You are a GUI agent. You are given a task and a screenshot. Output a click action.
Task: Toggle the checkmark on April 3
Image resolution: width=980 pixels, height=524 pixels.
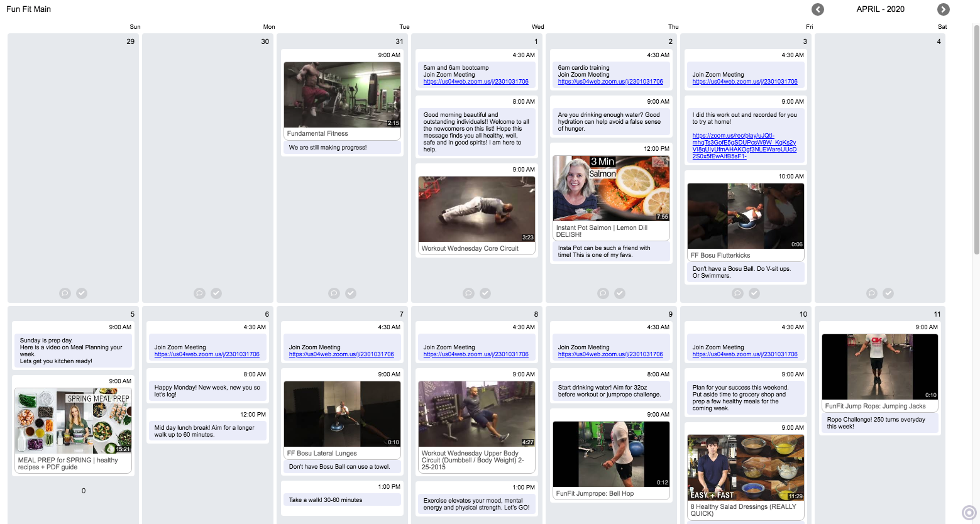coord(754,293)
